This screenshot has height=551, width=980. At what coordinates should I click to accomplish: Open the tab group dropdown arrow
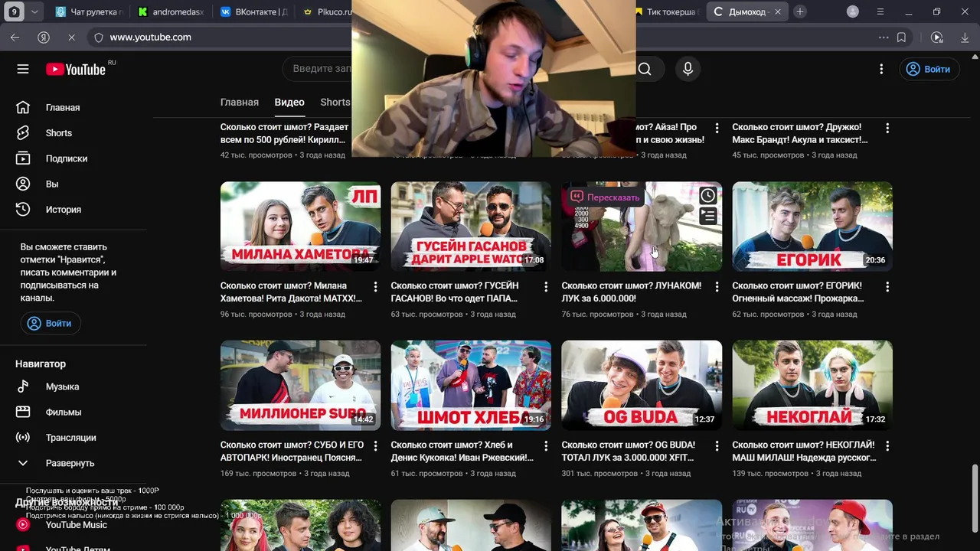point(34,11)
